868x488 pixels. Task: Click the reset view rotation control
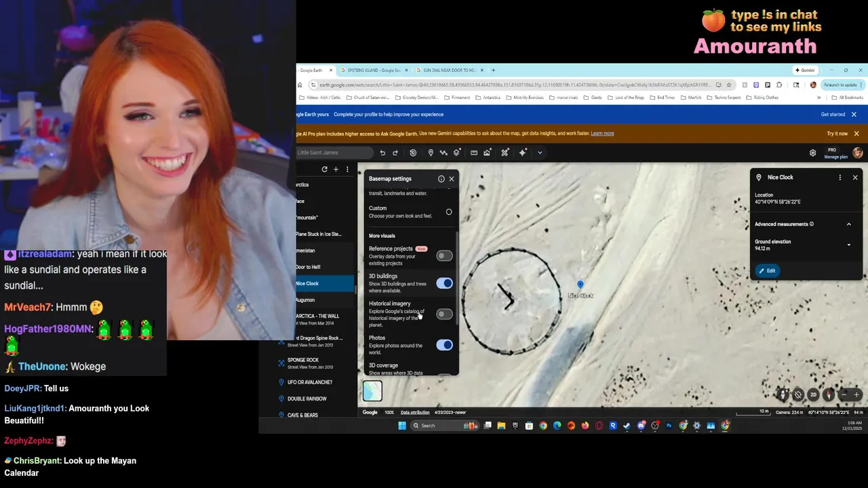[798, 394]
